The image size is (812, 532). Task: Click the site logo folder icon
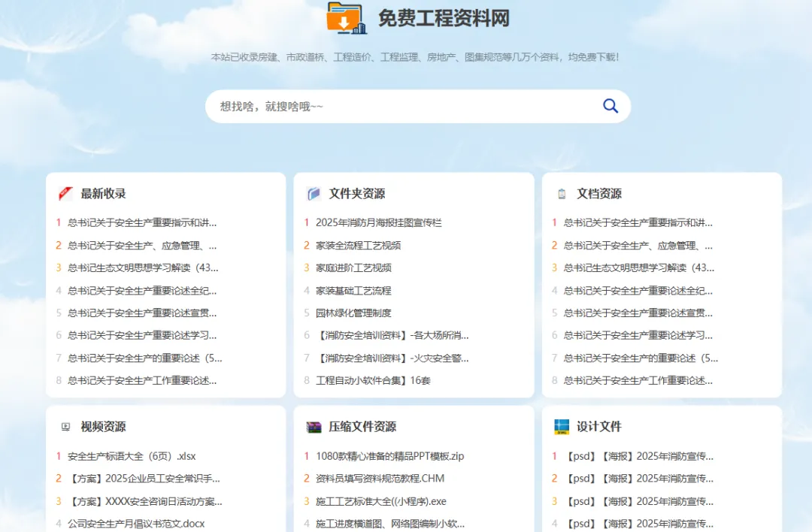click(x=347, y=18)
